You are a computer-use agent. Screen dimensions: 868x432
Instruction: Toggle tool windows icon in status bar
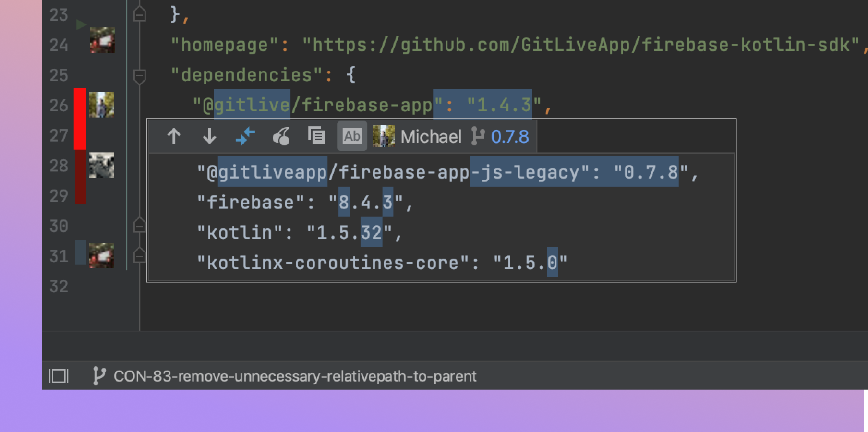(x=59, y=376)
